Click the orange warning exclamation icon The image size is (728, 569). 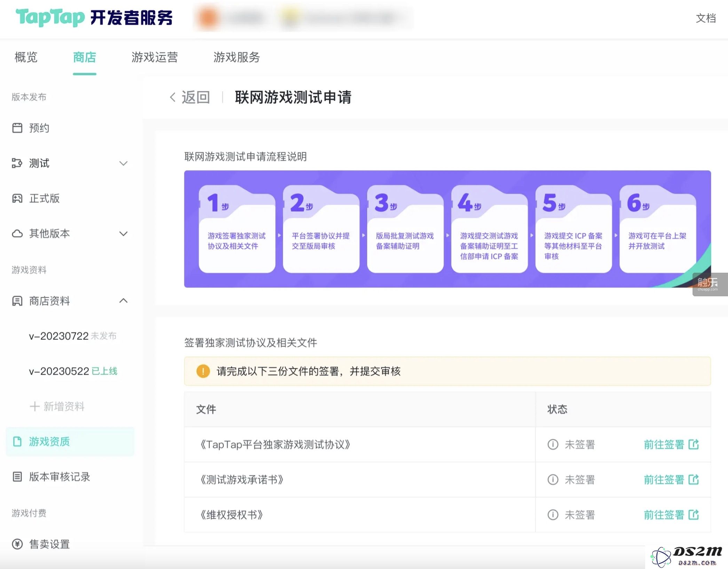click(203, 371)
